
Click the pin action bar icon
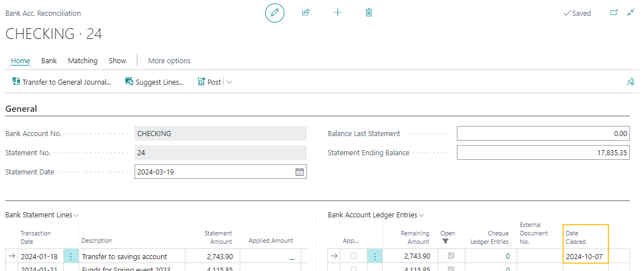click(630, 82)
